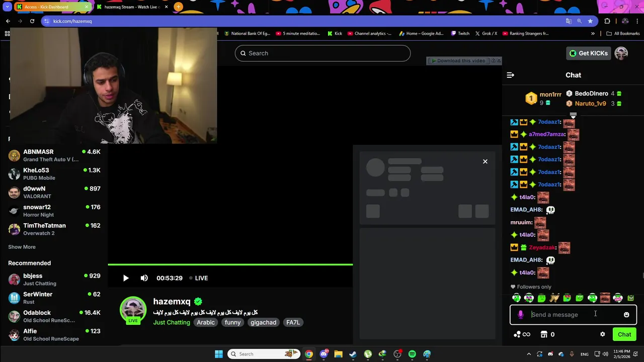Image resolution: width=644 pixels, height=362 pixels.
Task: Focus the Kick Search box
Action: (x=323, y=53)
